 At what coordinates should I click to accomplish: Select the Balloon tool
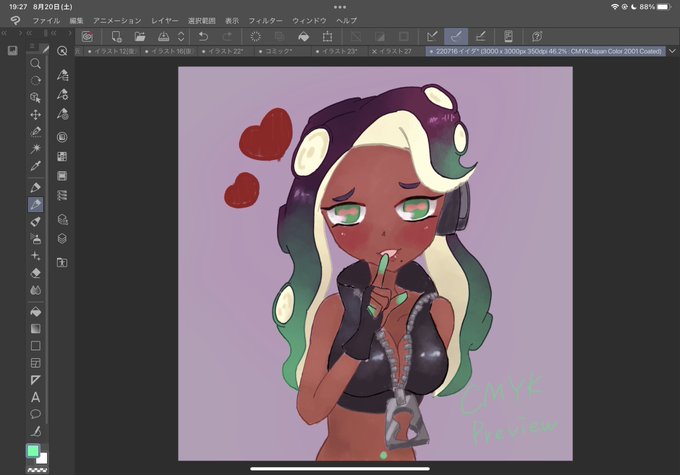[36, 414]
